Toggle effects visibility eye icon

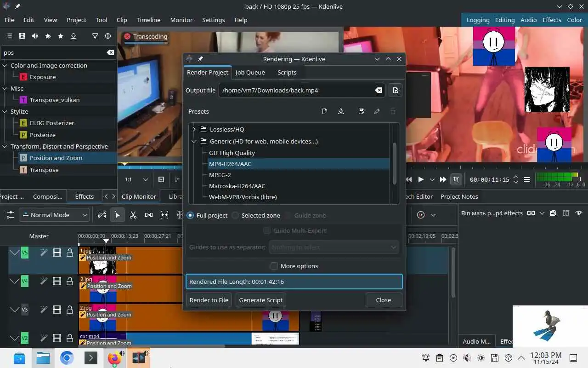pyautogui.click(x=579, y=213)
